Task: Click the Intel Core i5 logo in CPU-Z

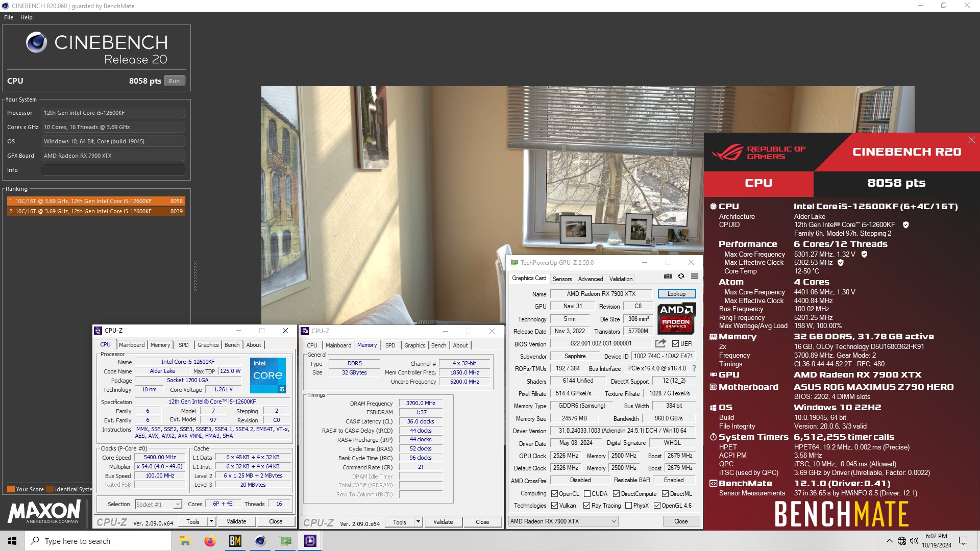Action: [x=267, y=375]
